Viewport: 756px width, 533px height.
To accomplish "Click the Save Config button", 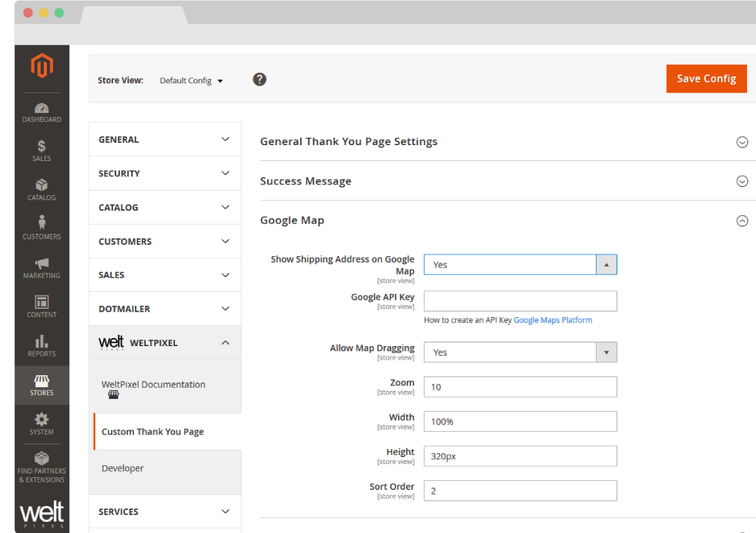I will pyautogui.click(x=706, y=78).
